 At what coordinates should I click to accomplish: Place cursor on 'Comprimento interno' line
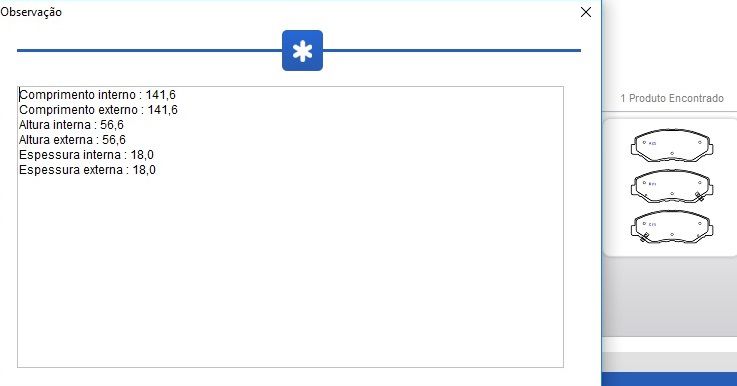[97, 95]
